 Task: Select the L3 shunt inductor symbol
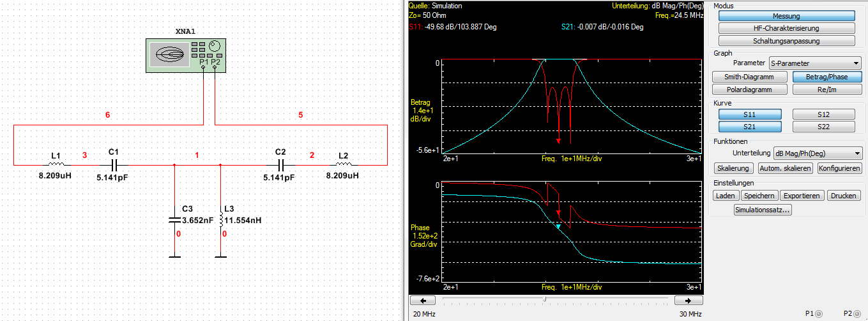coord(220,220)
